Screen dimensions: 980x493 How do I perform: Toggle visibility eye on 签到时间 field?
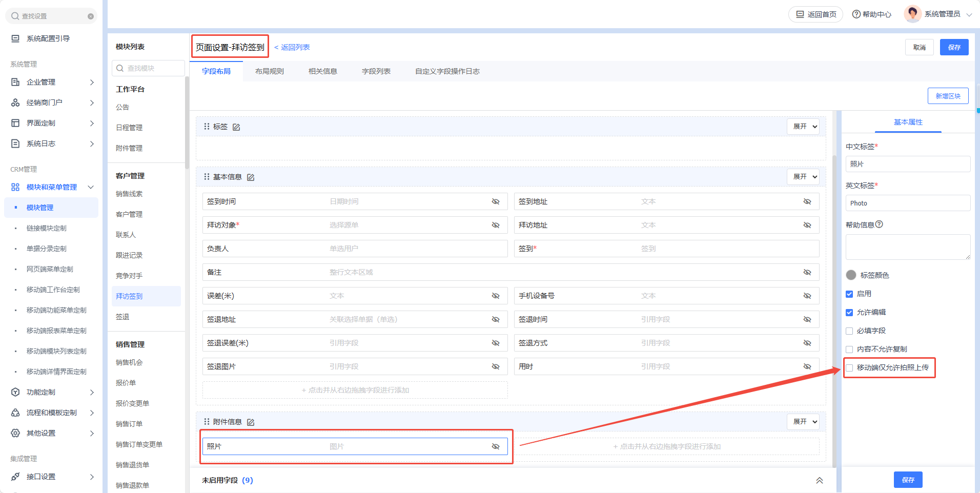click(x=495, y=201)
